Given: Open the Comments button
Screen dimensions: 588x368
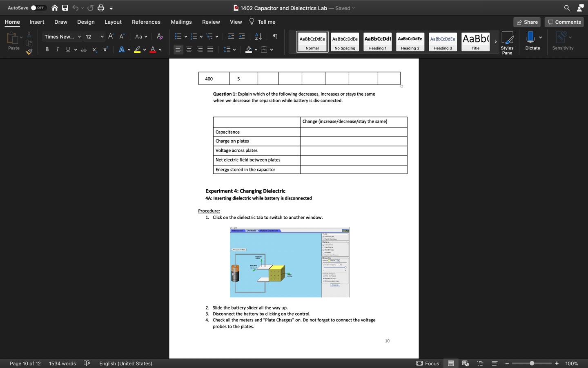Looking at the screenshot, I should point(564,22).
